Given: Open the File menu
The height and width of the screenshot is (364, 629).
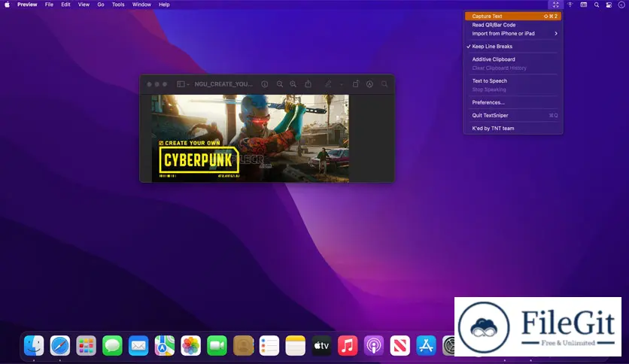Looking at the screenshot, I should [x=49, y=5].
